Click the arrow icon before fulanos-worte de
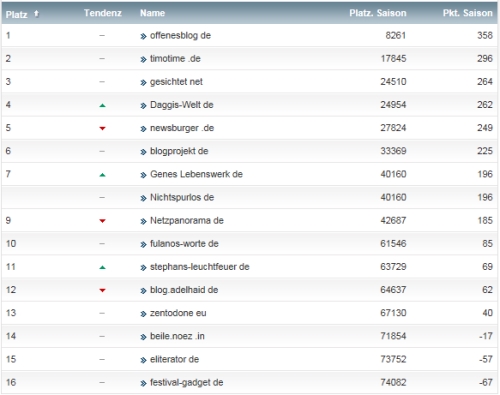Screen dimensions: 500x395 pyautogui.click(x=143, y=245)
